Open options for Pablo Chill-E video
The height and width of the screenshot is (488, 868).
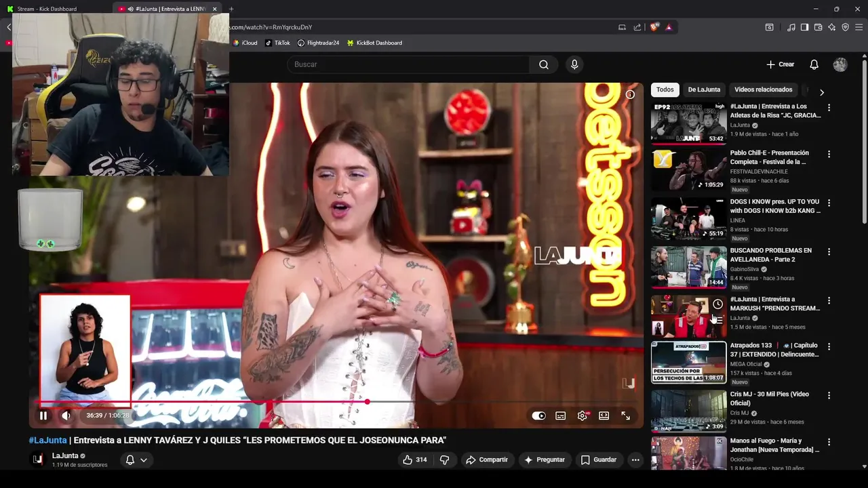tap(829, 155)
